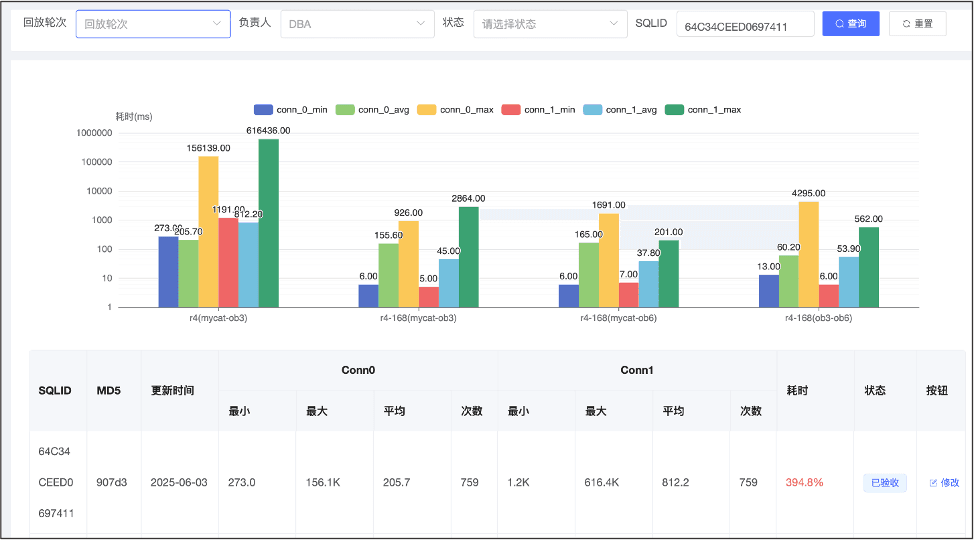
Task: Click the 修改 link in table row
Action: pos(950,483)
